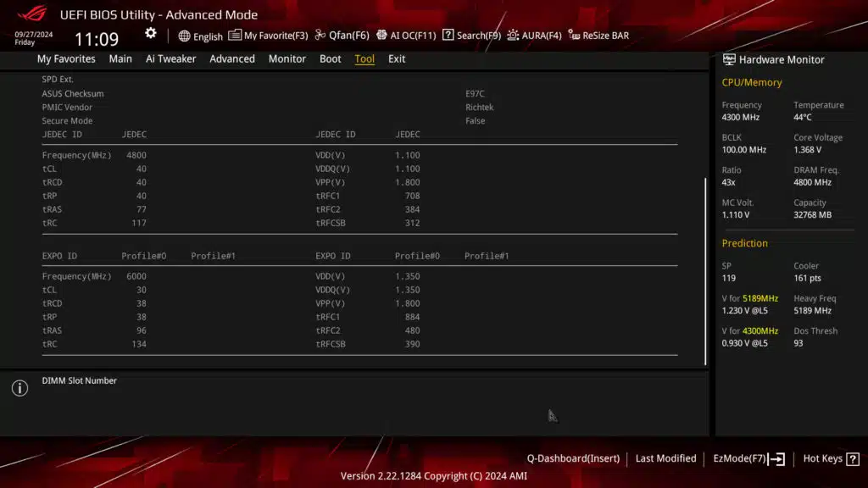This screenshot has width=868, height=488.
Task: Click JEDEC Frequency(MHz) 4800 value
Action: point(136,155)
